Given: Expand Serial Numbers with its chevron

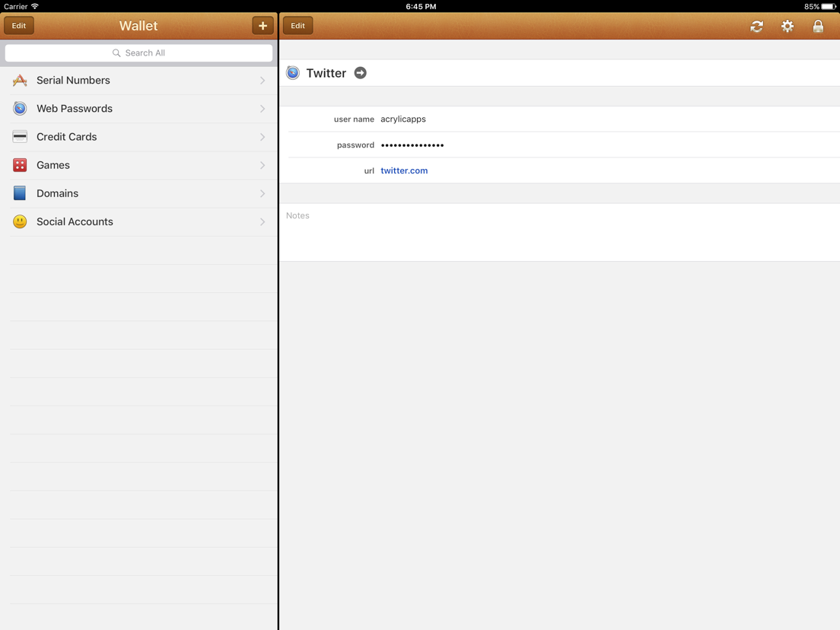Looking at the screenshot, I should [262, 81].
